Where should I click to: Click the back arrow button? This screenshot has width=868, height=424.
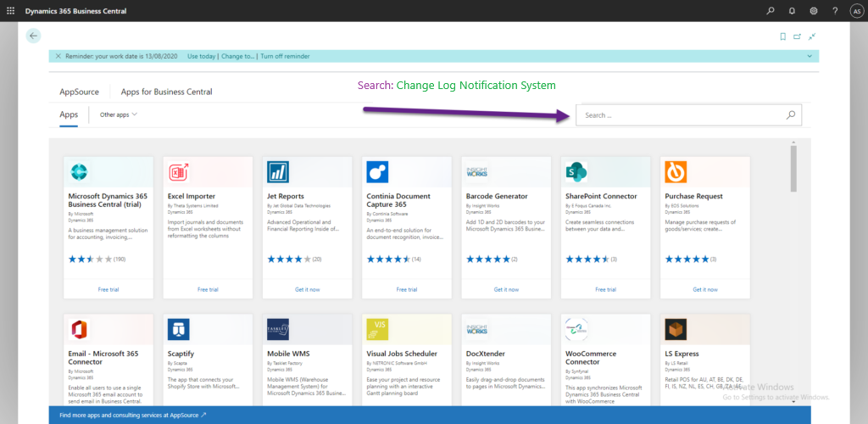[x=33, y=36]
